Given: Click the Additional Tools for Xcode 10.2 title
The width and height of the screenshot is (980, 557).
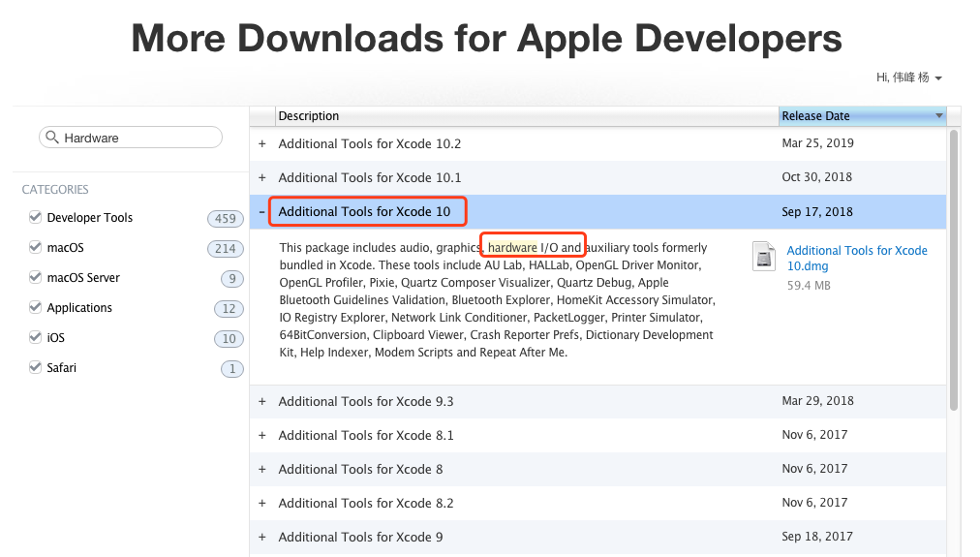Looking at the screenshot, I should [369, 143].
